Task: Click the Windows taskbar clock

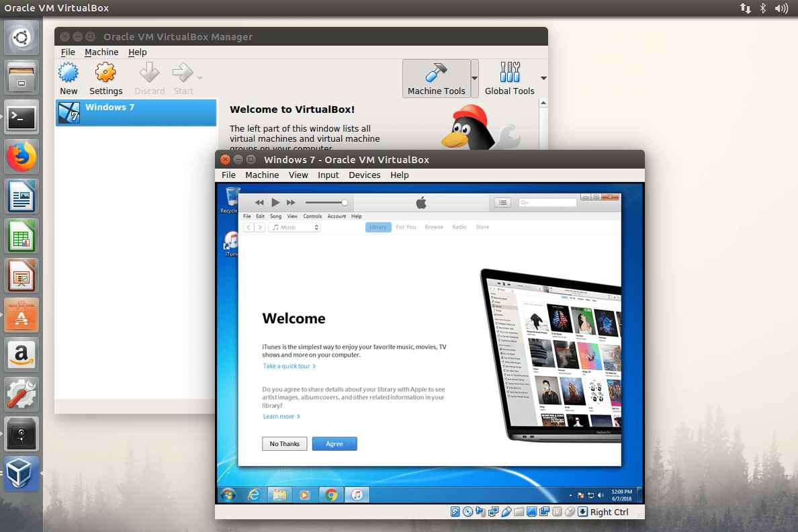Action: (x=621, y=495)
